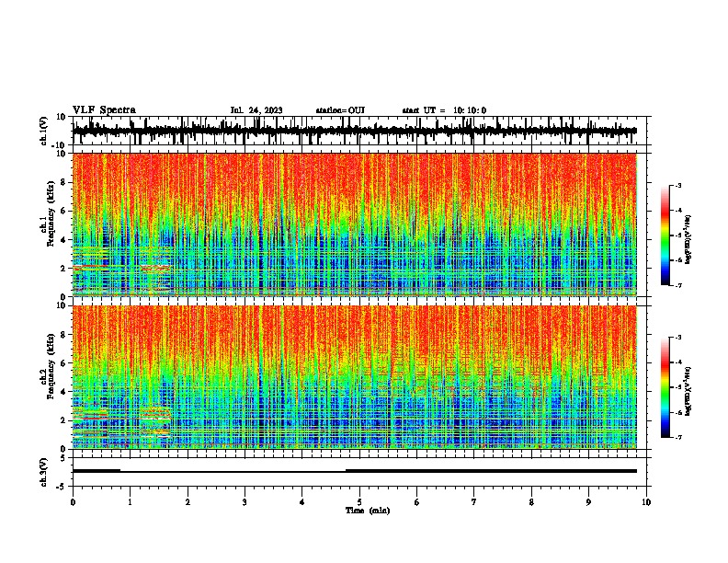Screen dimensions: 728x563
Task: Click the "8" kHz tick on ch.1 spectrogram axis
Action: click(63, 182)
